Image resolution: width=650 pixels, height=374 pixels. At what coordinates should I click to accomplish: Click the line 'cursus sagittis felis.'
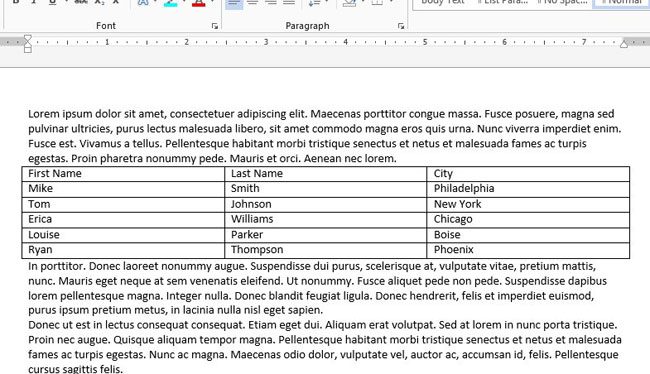coord(75,369)
